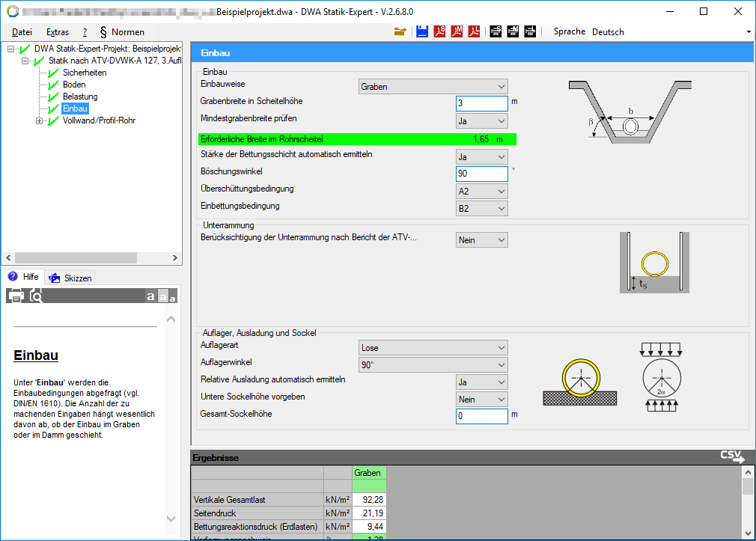Export results with the CSV icon
The image size is (756, 541).
[732, 456]
